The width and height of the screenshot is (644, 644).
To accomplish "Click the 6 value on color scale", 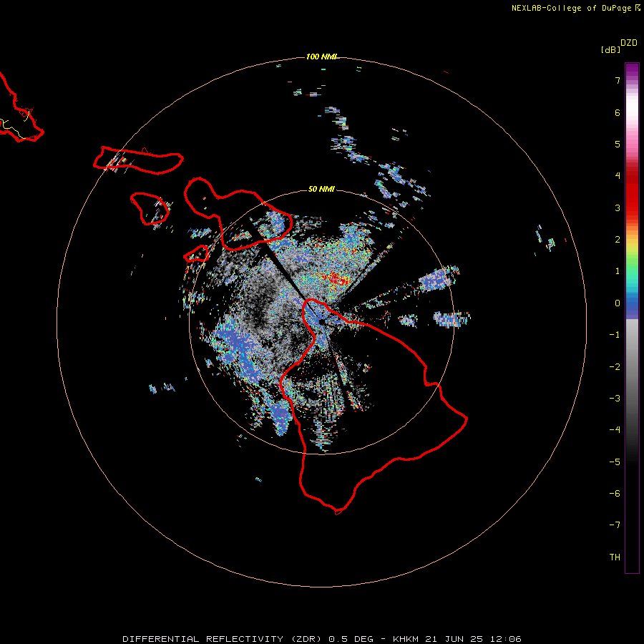I will tap(618, 112).
